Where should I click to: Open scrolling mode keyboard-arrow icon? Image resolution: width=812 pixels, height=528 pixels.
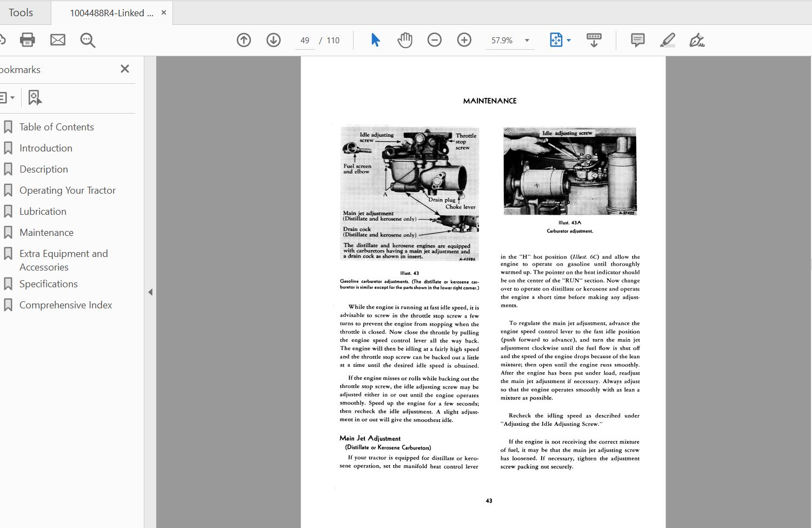coord(594,40)
